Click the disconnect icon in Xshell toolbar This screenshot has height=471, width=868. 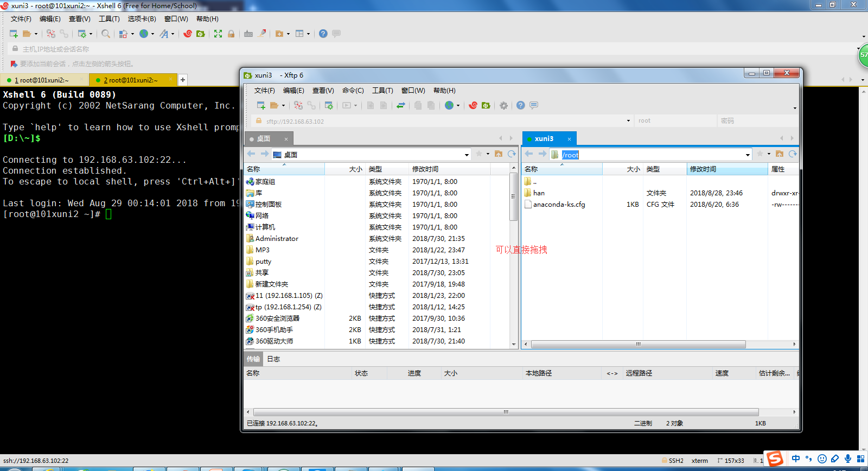pos(51,34)
